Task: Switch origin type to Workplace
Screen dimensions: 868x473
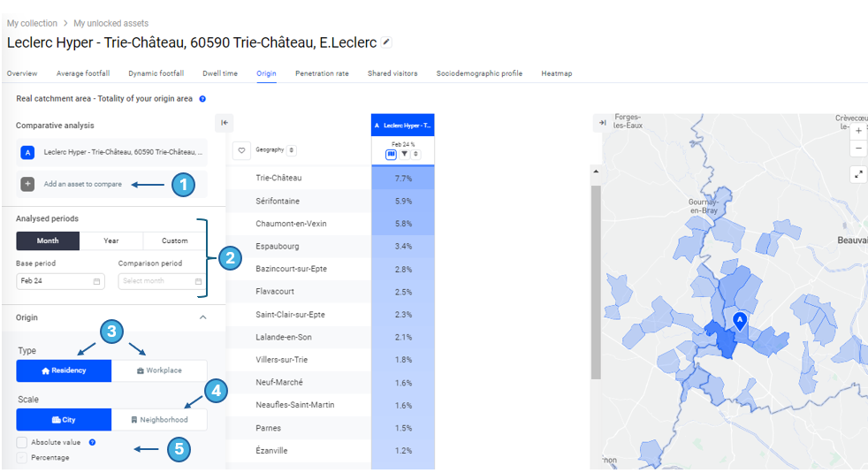Action: [159, 370]
